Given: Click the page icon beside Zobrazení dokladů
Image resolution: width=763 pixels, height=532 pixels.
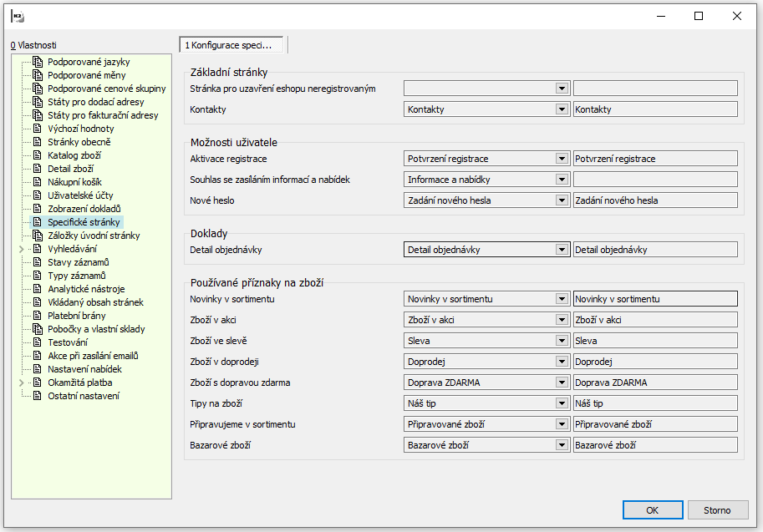Looking at the screenshot, I should click(38, 209).
